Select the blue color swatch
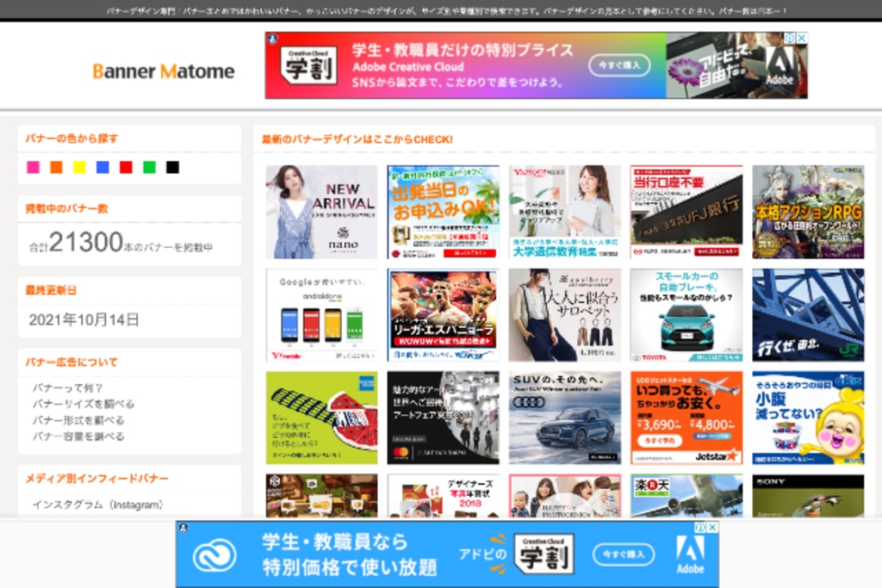This screenshot has width=882, height=588. point(102,167)
